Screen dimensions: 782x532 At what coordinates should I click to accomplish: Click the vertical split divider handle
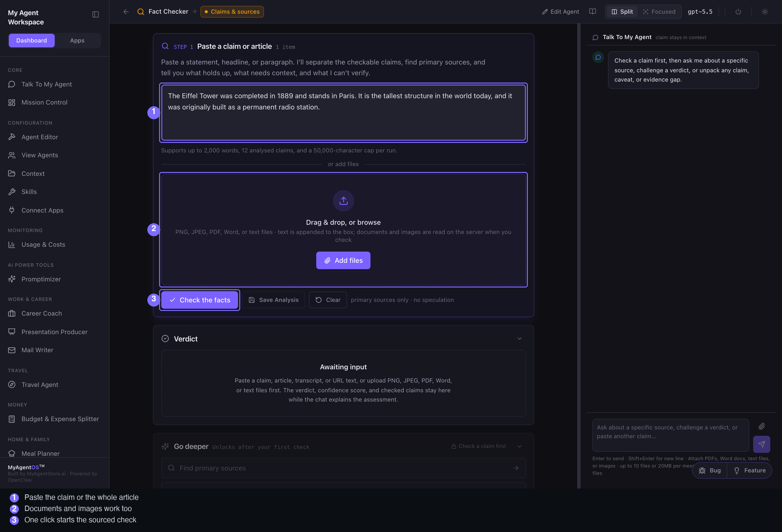(x=579, y=255)
